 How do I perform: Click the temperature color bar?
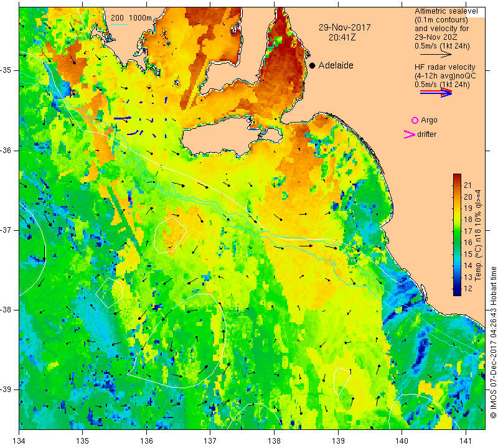[x=457, y=235]
